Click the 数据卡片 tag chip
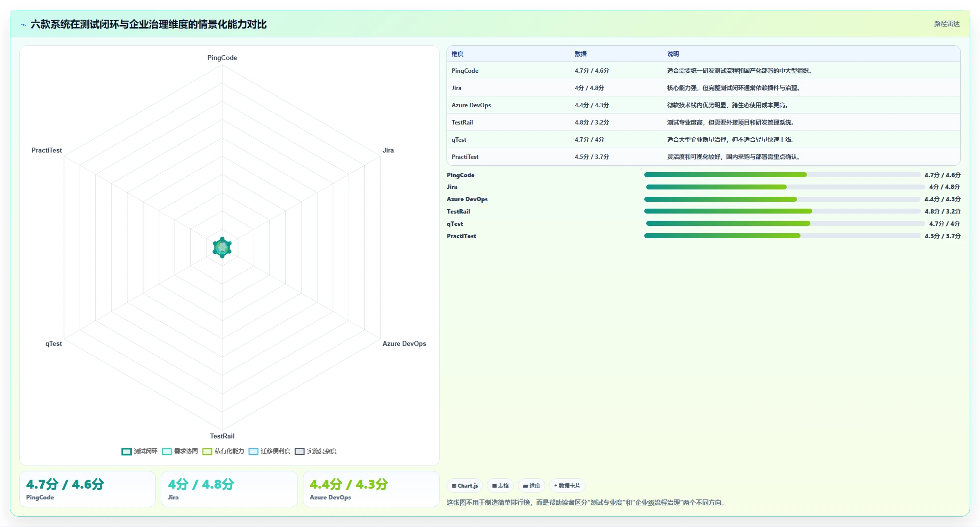The width and height of the screenshot is (980, 527). click(567, 486)
